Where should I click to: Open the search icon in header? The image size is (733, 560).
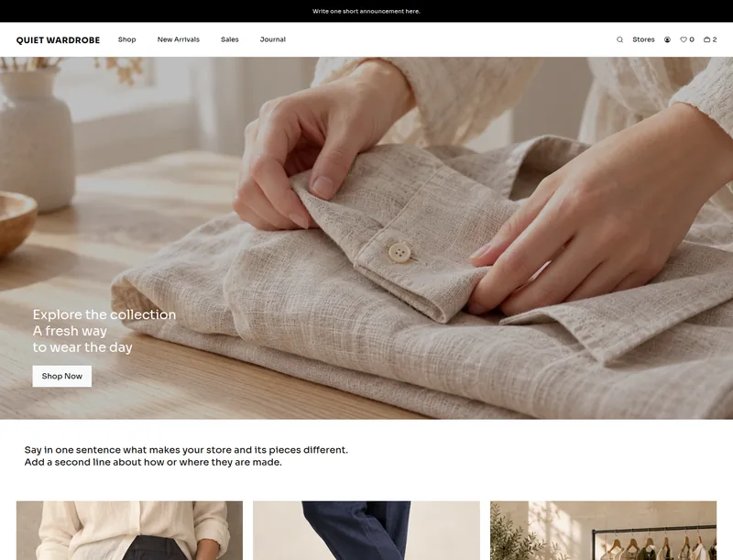click(619, 39)
